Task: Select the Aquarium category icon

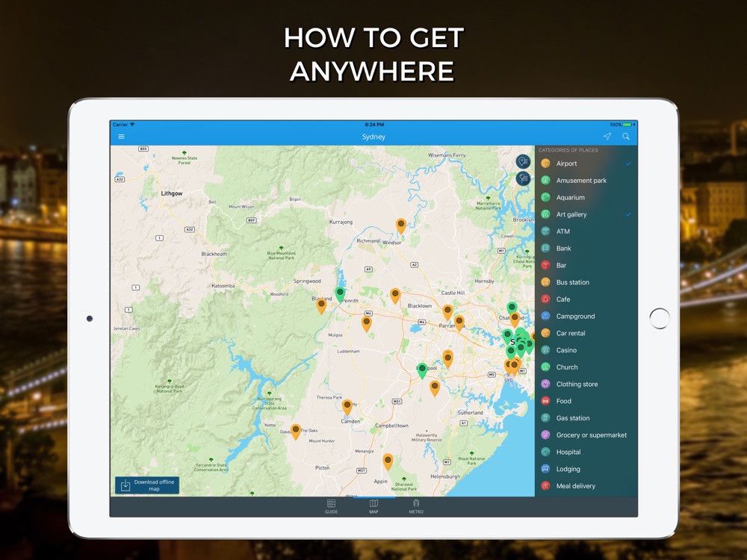Action: pyautogui.click(x=546, y=197)
